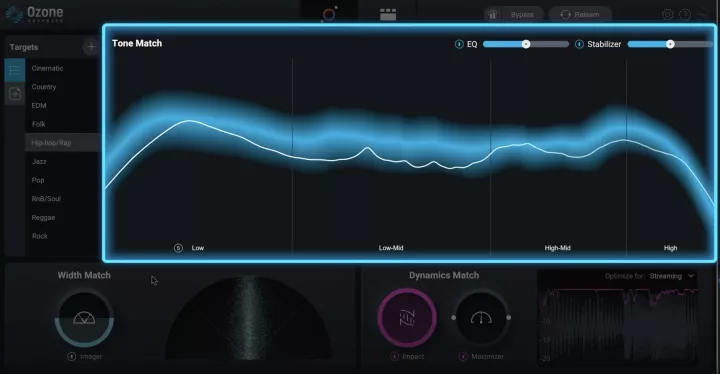Adjust the EQ amount slider handle
The width and height of the screenshot is (720, 374).
pyautogui.click(x=526, y=44)
